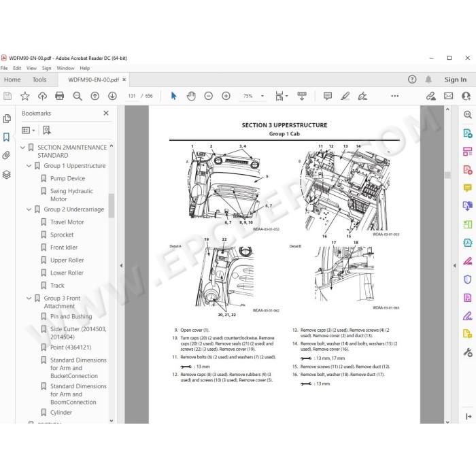Screen dimensions: 476x476
Task: Toggle the bookmarks panel icon
Action: click(6, 137)
